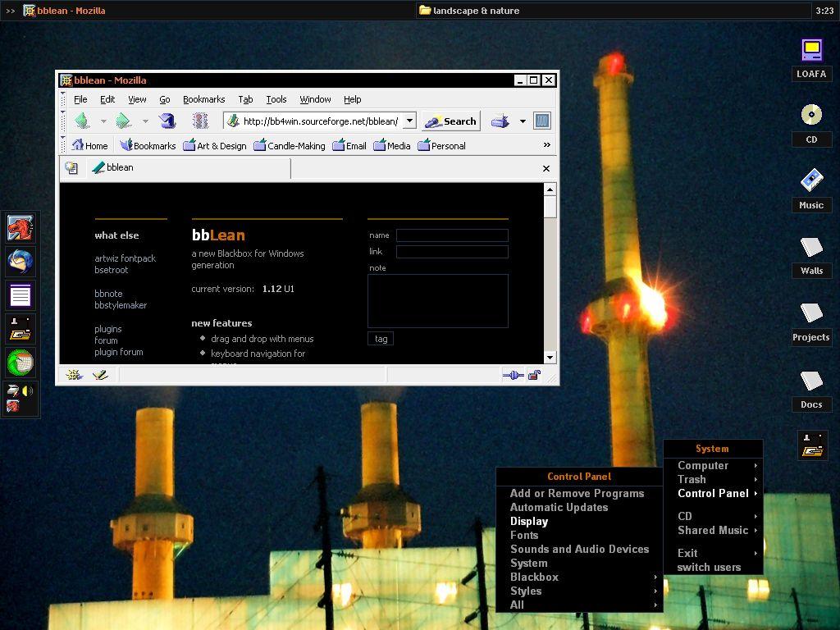Open the bbstylemaker link
Viewport: 840px width, 630px height.
pyautogui.click(x=121, y=305)
